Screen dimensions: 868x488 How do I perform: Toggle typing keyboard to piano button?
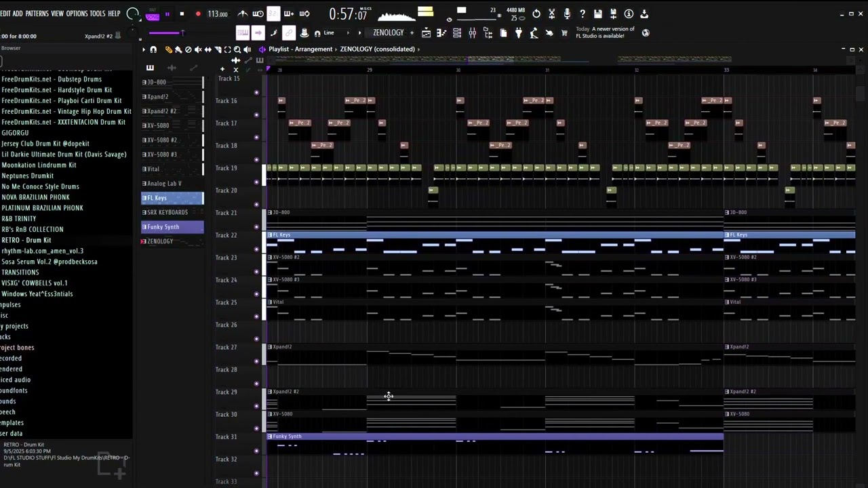[x=243, y=33]
